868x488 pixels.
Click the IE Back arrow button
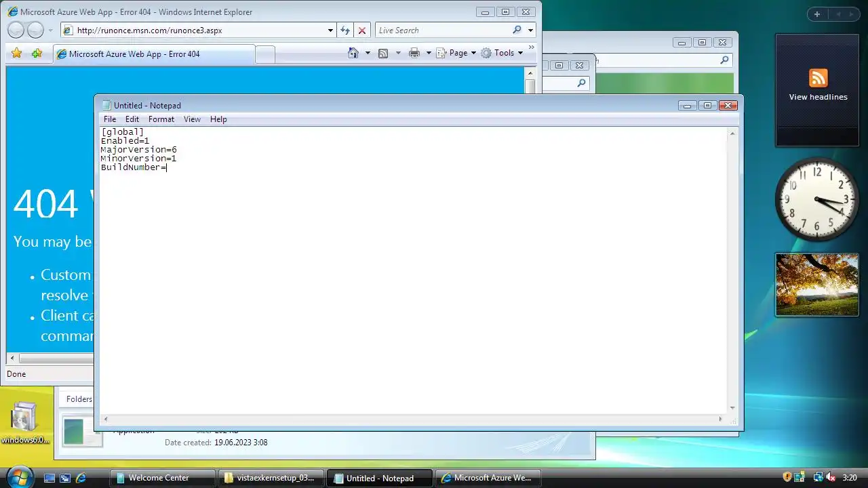(x=16, y=30)
